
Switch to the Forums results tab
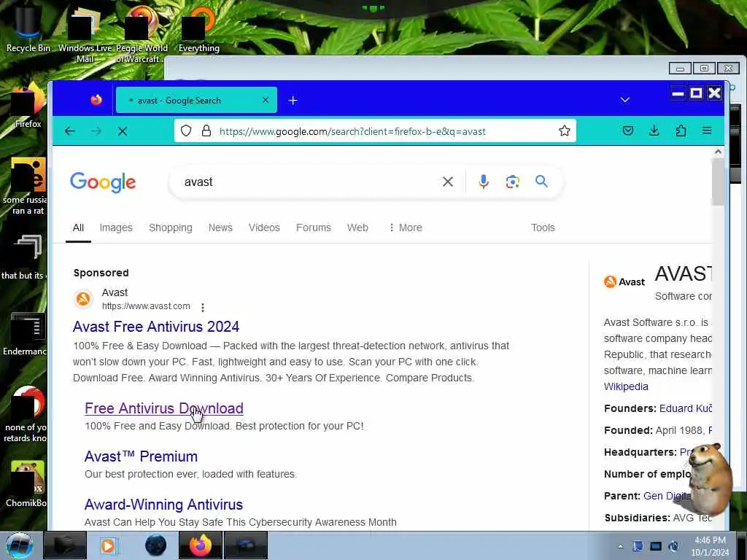tap(314, 227)
